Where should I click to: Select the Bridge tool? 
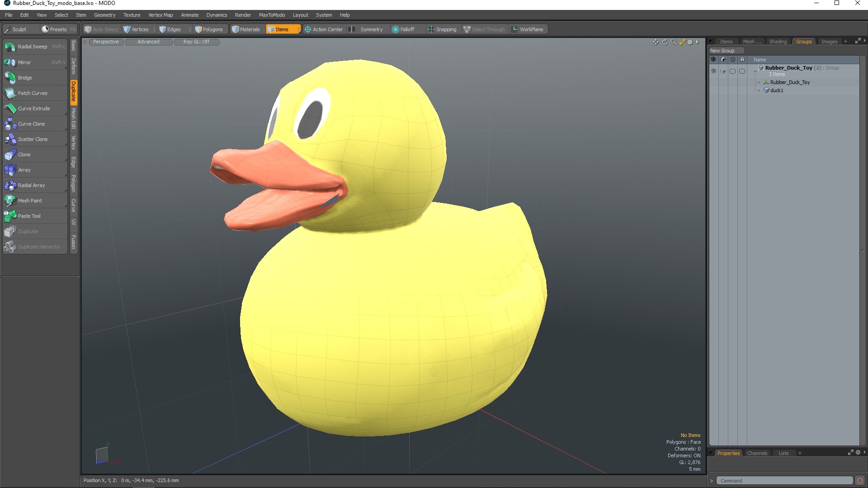(24, 77)
